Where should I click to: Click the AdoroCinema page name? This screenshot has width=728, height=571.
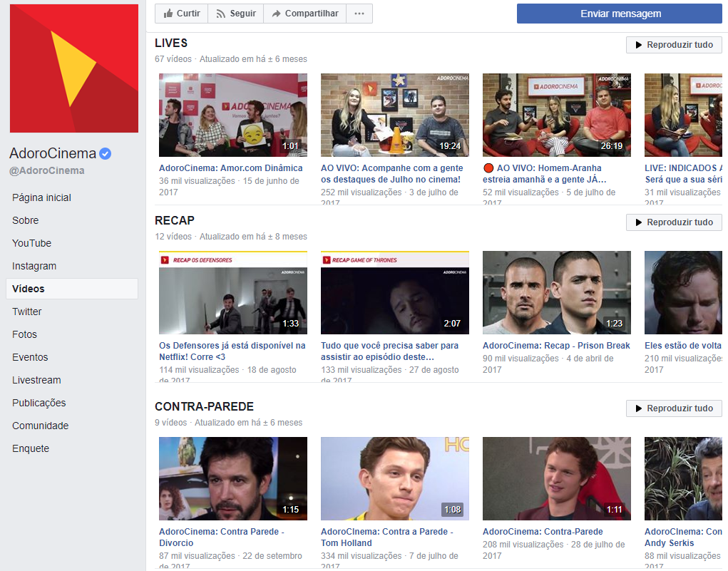tap(53, 153)
